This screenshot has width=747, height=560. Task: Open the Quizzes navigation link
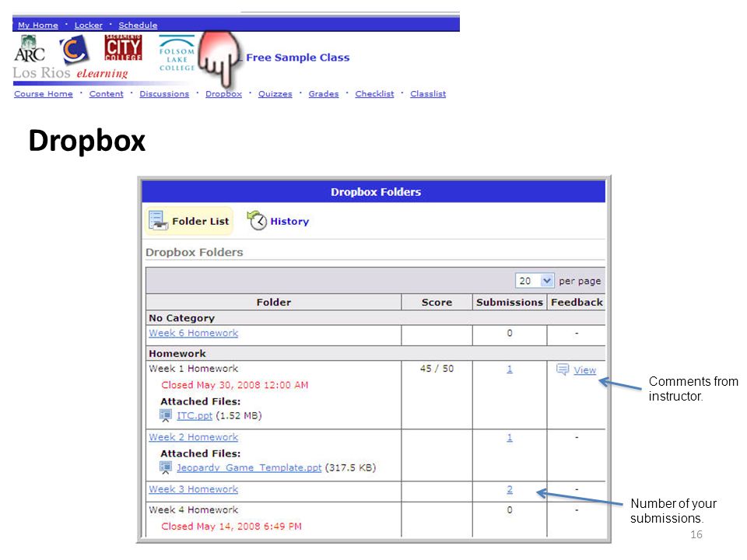[x=275, y=94]
